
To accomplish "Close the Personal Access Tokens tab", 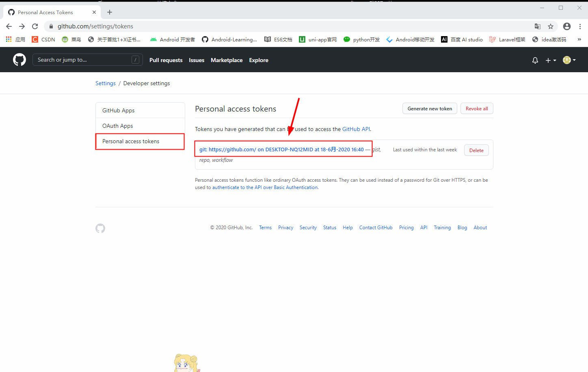I will 94,12.
